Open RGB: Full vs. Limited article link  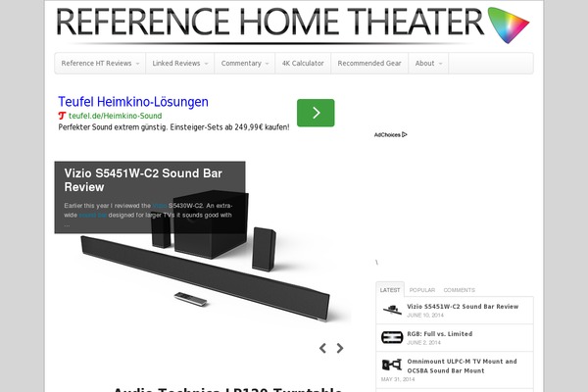[x=440, y=334]
